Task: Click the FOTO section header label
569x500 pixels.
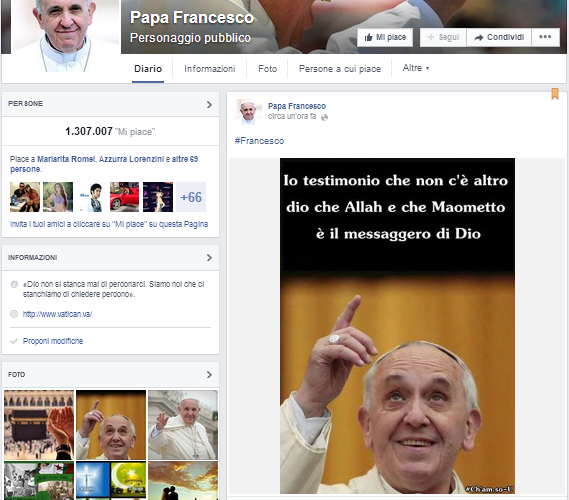Action: click(17, 374)
